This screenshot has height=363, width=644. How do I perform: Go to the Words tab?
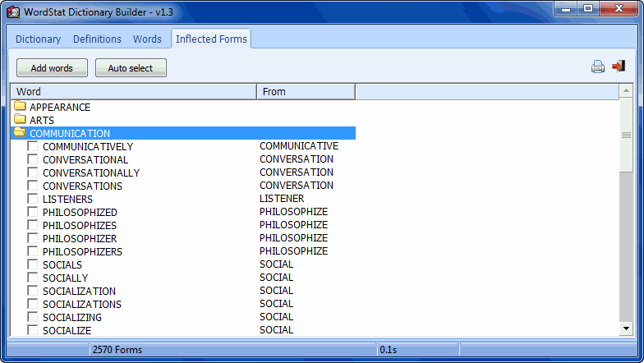click(x=147, y=39)
